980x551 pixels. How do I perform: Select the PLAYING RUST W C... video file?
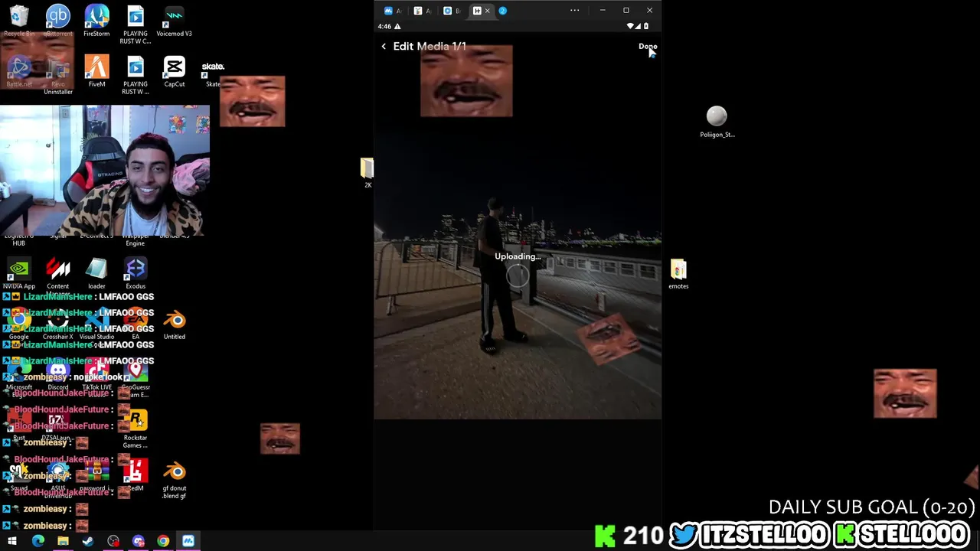pos(136,24)
